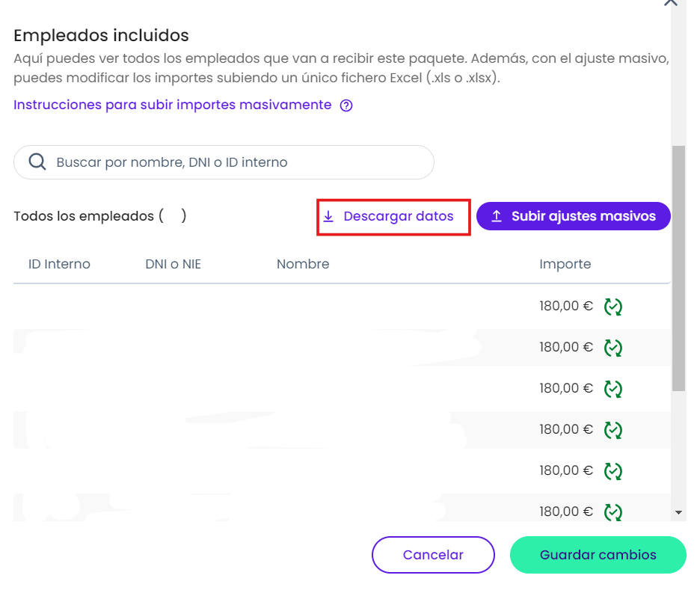
Task: Select the 'ID Interno' column header
Action: click(x=59, y=264)
